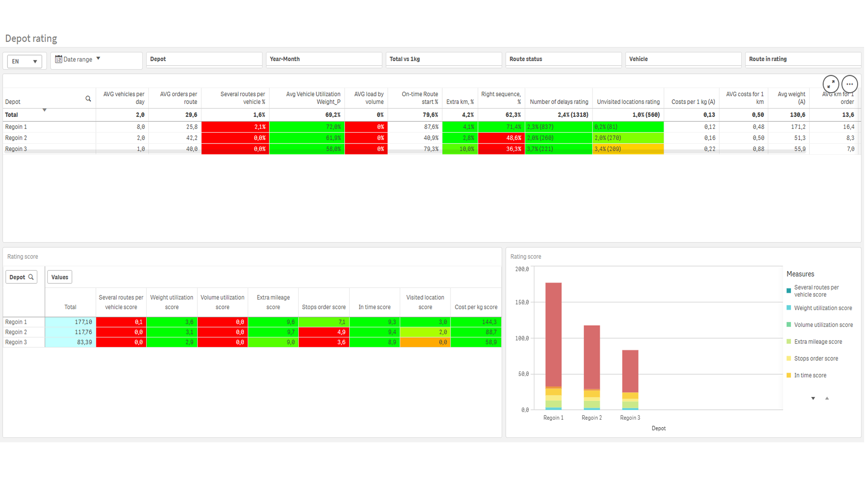868x477 pixels.
Task: Click the Values pivot button
Action: (x=59, y=277)
